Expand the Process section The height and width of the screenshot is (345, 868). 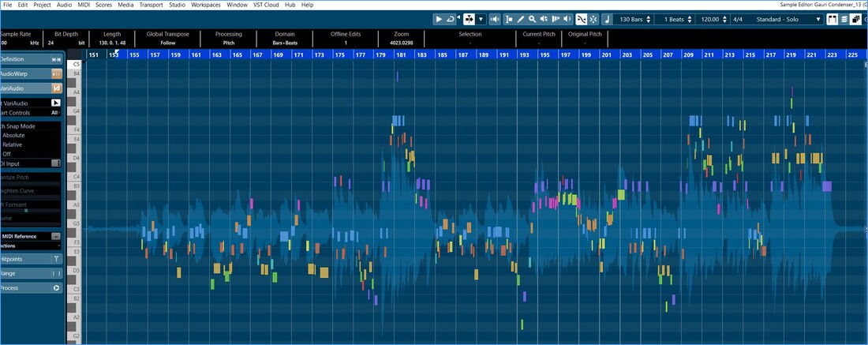tap(32, 288)
